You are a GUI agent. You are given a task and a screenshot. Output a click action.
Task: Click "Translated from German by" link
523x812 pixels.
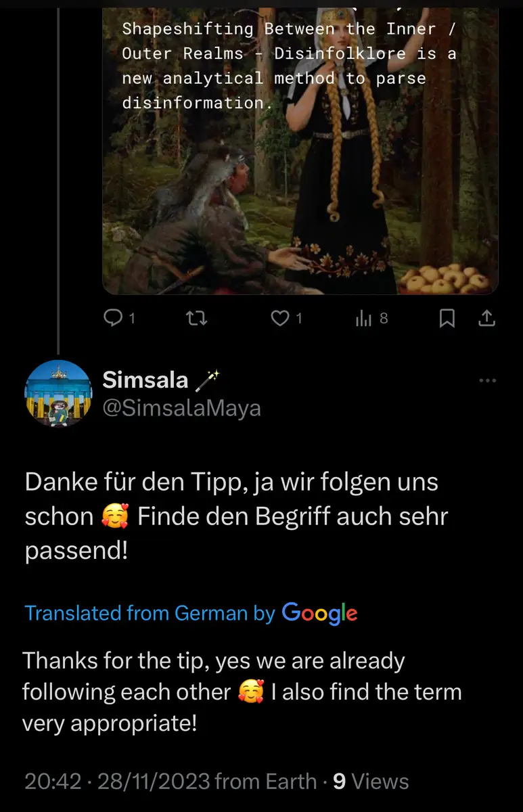150,613
